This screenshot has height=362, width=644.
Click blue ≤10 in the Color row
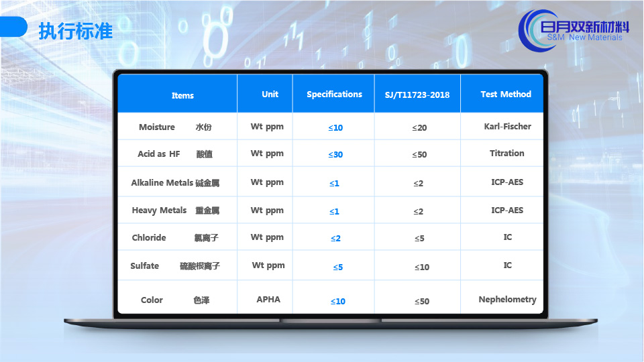click(x=337, y=302)
